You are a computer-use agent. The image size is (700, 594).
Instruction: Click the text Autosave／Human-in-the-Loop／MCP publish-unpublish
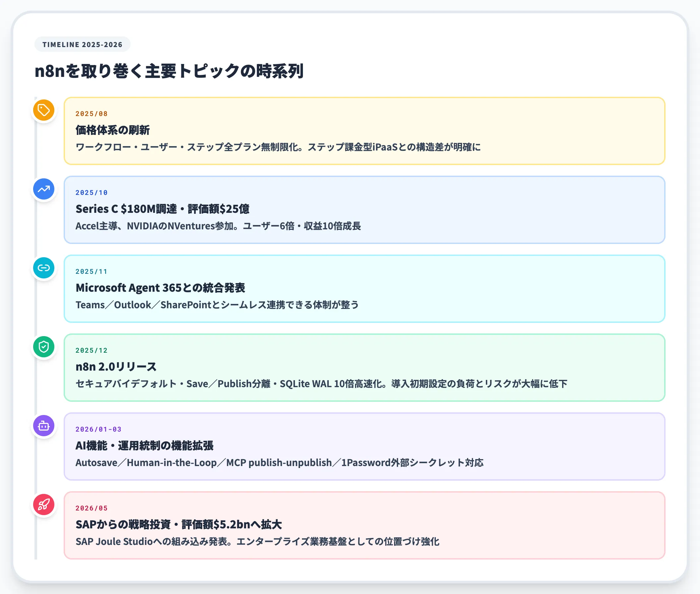204,463
